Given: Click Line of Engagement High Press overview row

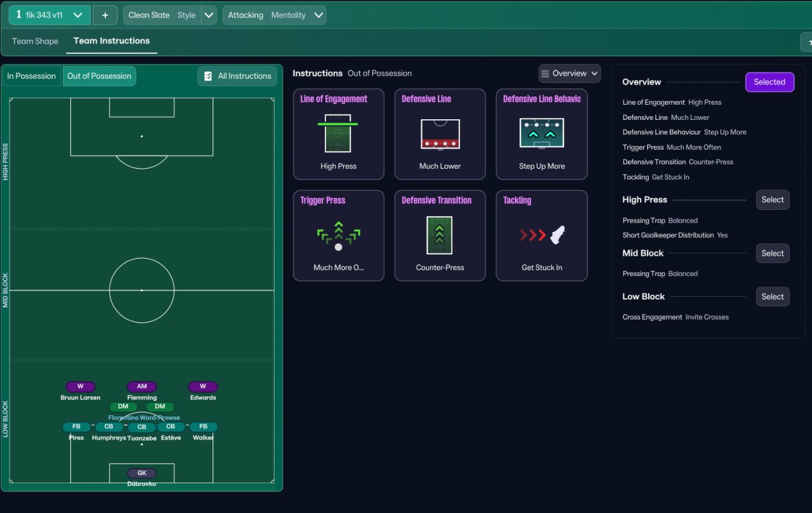Looking at the screenshot, I should [x=672, y=102].
